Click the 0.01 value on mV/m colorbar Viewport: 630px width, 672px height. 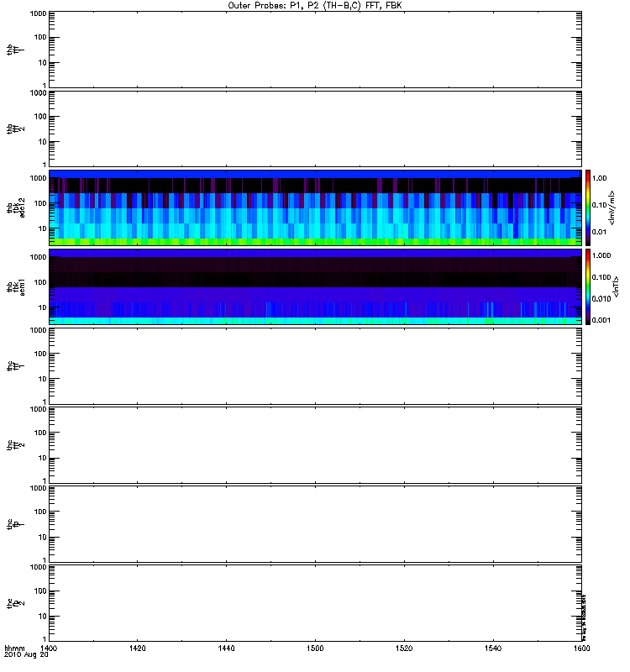599,232
